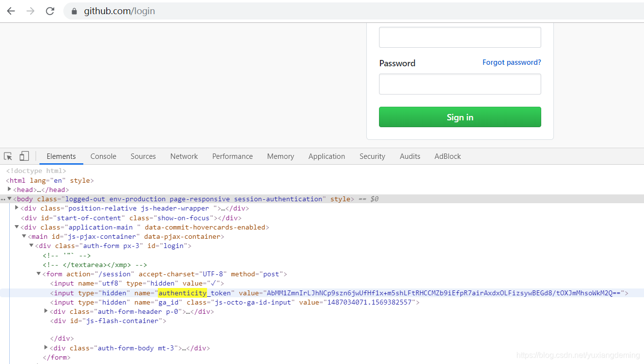Select the <!-- </textarea></xmp> --> comment line

tap(95, 265)
